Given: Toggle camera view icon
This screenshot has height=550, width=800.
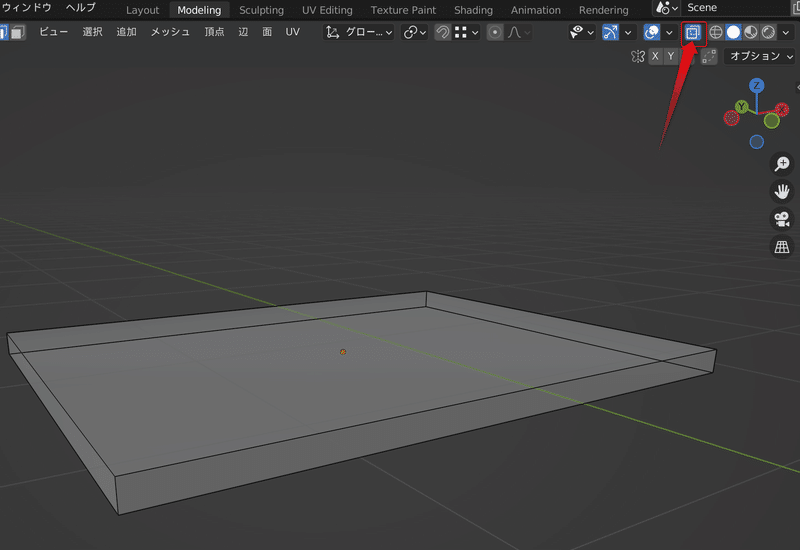Looking at the screenshot, I should point(782,219).
